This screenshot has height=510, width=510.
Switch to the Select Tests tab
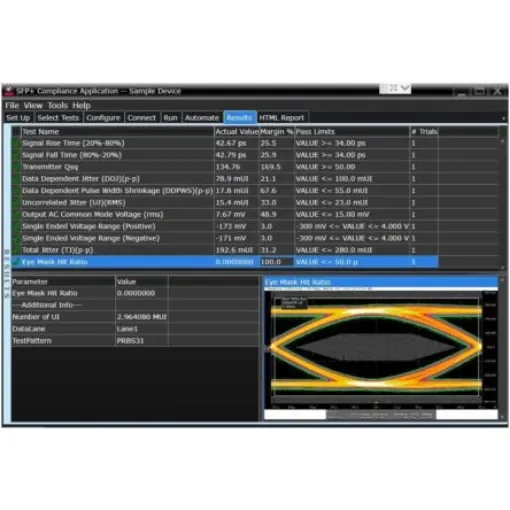58,118
